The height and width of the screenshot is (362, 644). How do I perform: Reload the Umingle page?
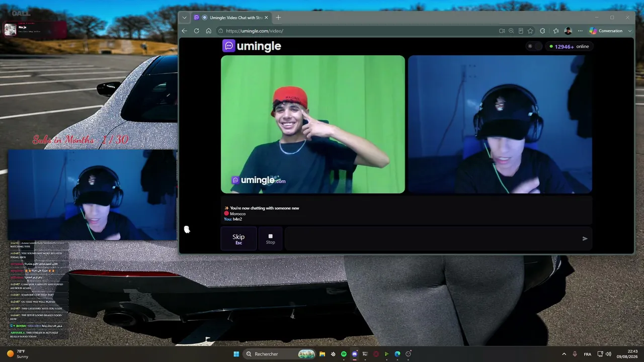(196, 31)
